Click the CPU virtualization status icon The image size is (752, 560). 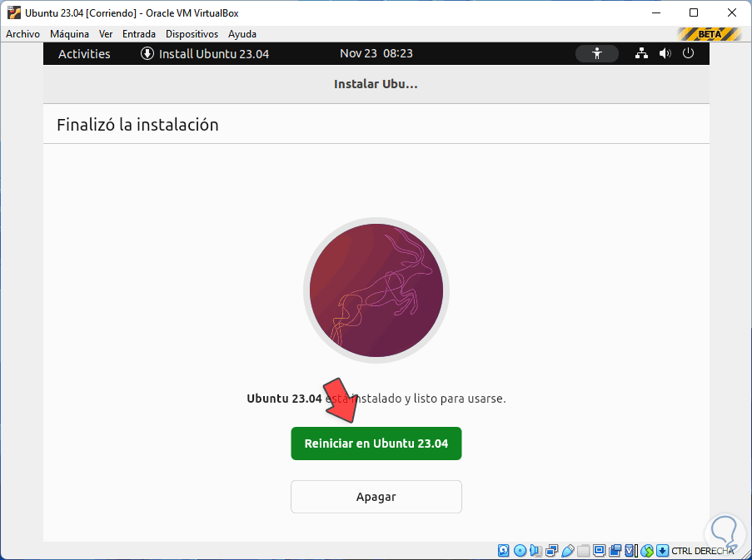coord(631,550)
